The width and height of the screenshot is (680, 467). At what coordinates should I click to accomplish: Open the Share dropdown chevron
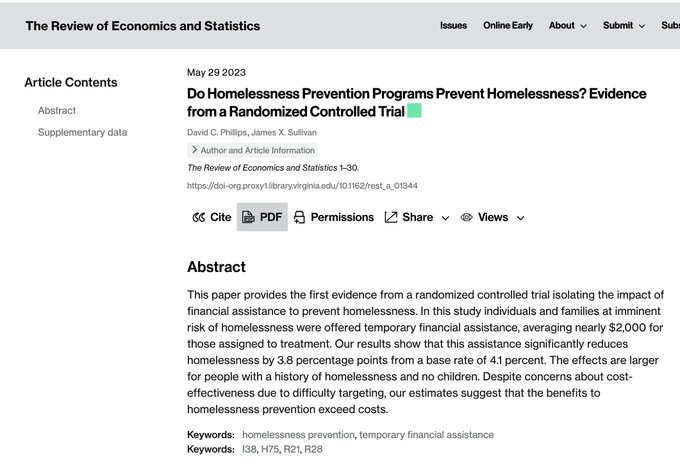[445, 218]
